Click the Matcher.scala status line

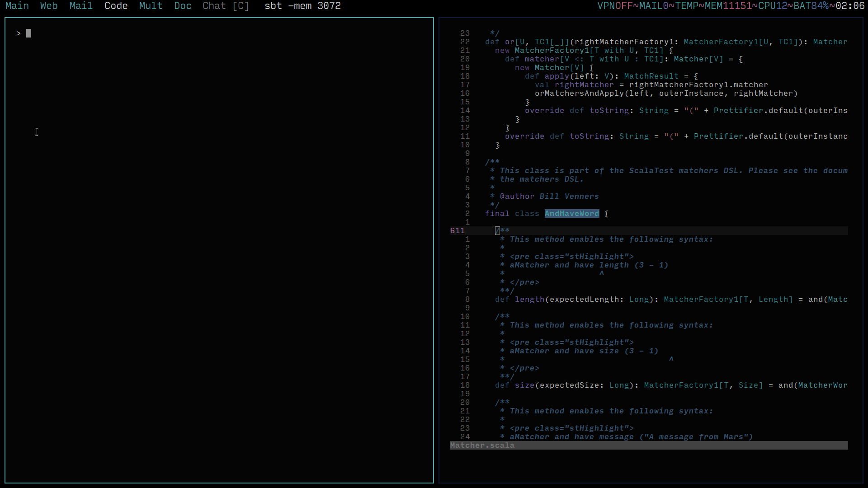pos(482,446)
